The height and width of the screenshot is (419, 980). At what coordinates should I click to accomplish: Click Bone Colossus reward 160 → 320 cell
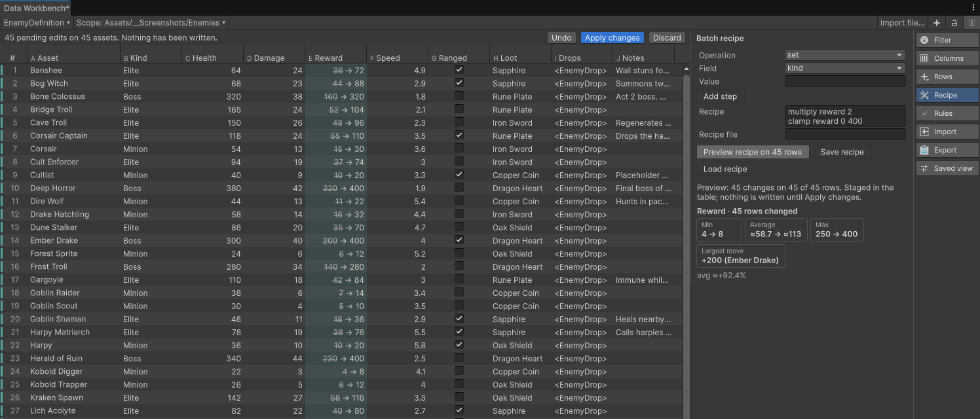tap(336, 96)
